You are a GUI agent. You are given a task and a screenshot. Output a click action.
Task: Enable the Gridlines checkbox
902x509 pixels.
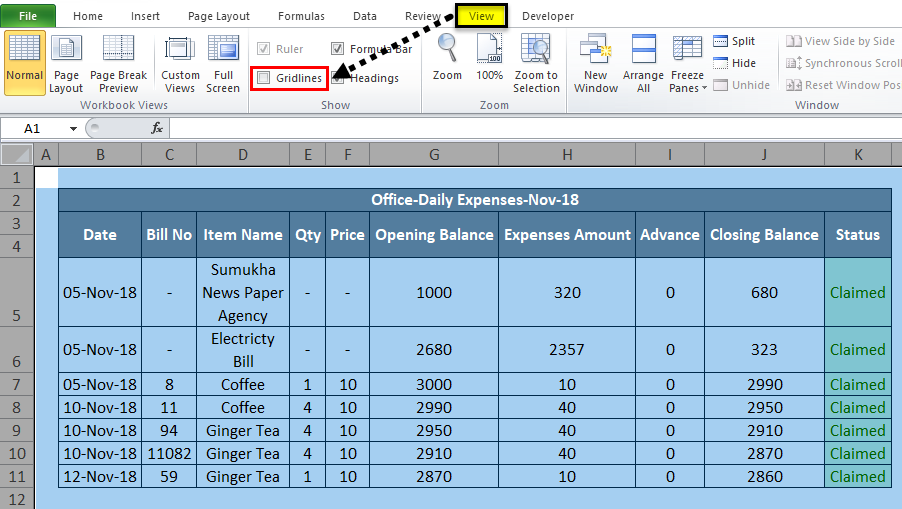263,78
